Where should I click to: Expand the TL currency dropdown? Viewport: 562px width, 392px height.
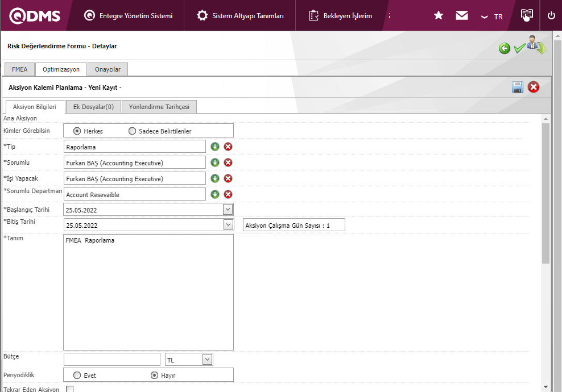point(208,359)
